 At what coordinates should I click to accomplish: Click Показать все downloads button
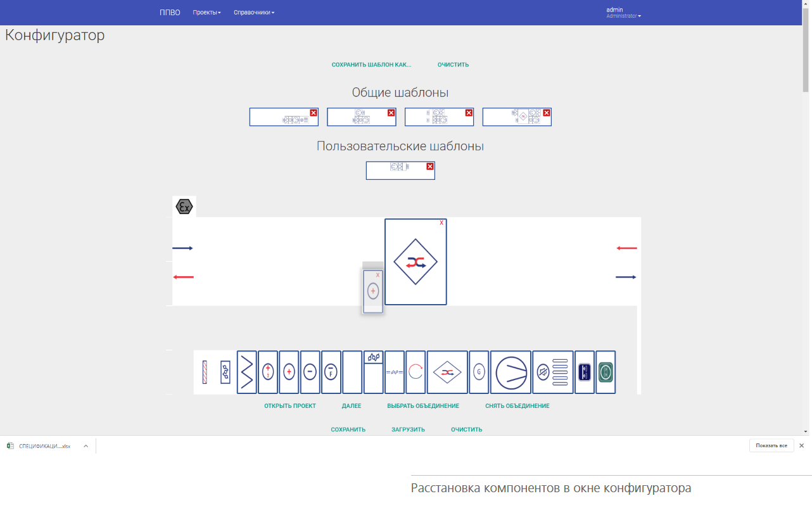(771, 445)
